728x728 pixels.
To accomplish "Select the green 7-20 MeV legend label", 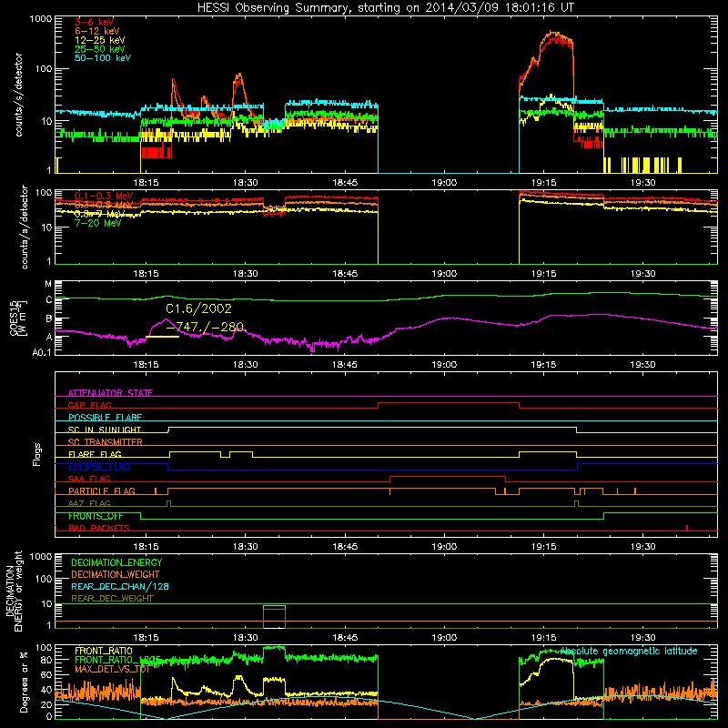I will click(97, 223).
